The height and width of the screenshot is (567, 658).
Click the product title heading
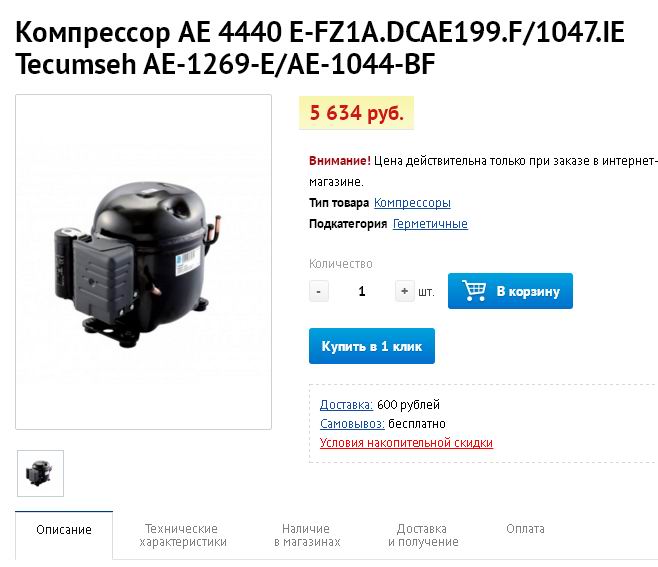(320, 48)
